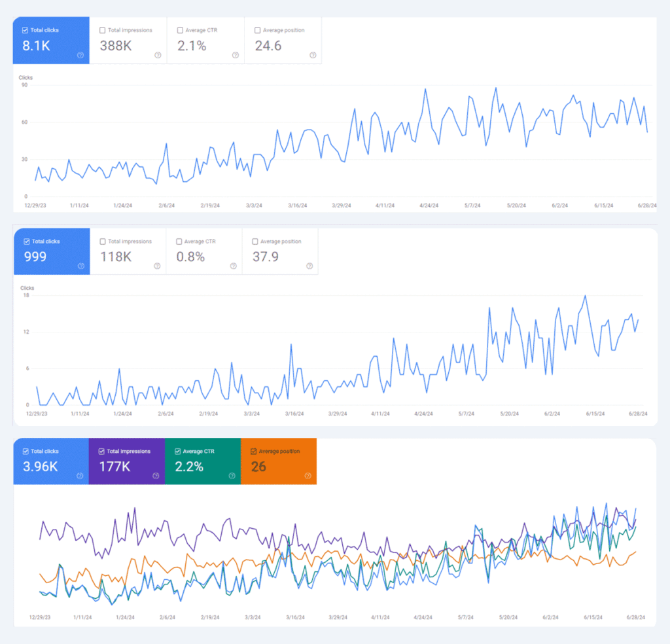Check Average CTR in the top metric row

point(180,30)
